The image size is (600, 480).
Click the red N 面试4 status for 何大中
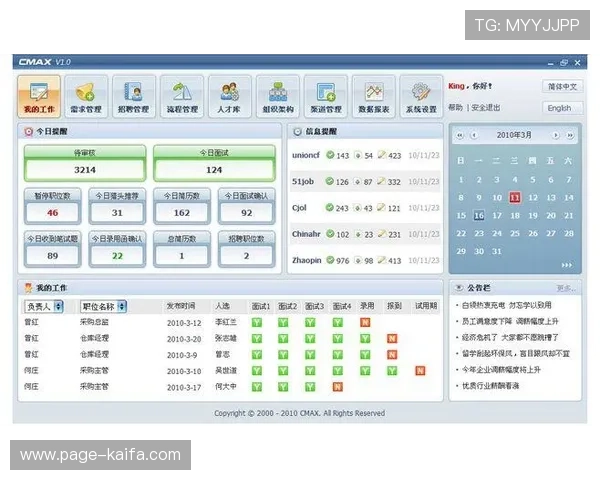pos(338,387)
